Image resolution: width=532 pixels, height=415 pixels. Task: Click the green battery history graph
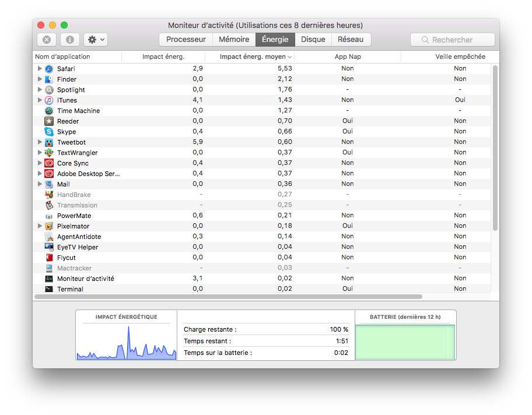pyautogui.click(x=405, y=342)
